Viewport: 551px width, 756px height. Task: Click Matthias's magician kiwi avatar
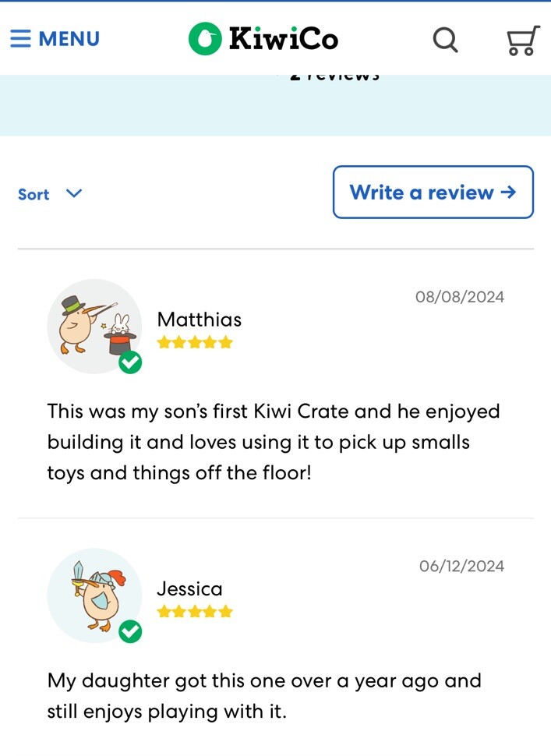(x=94, y=326)
